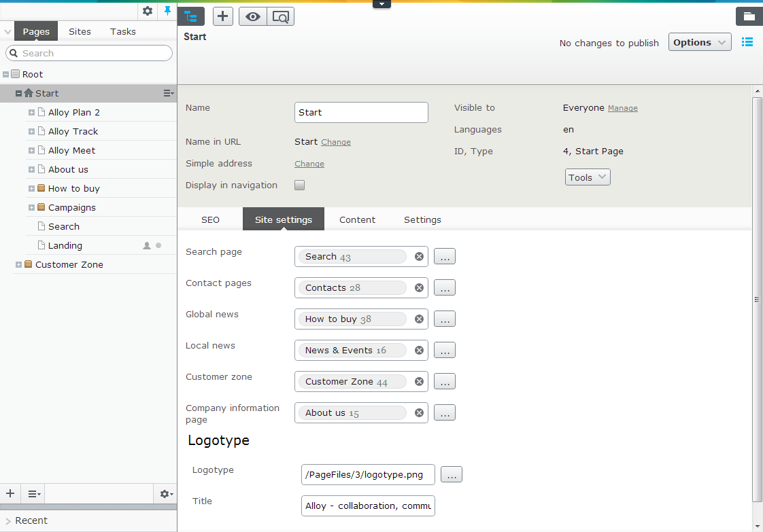Browse for Global news with ellipsis button
Screen dimensions: 763x532
point(445,319)
